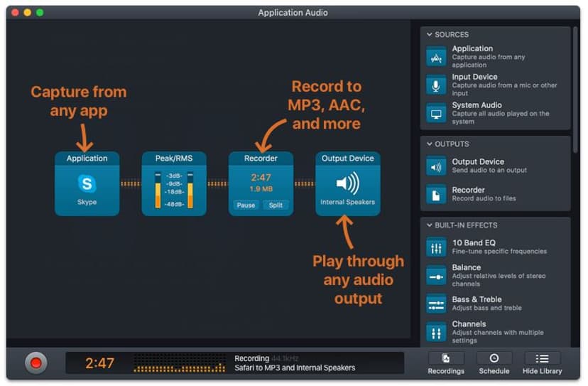The image size is (588, 386).
Task: Select the Application source icon in library
Action: pyautogui.click(x=436, y=57)
